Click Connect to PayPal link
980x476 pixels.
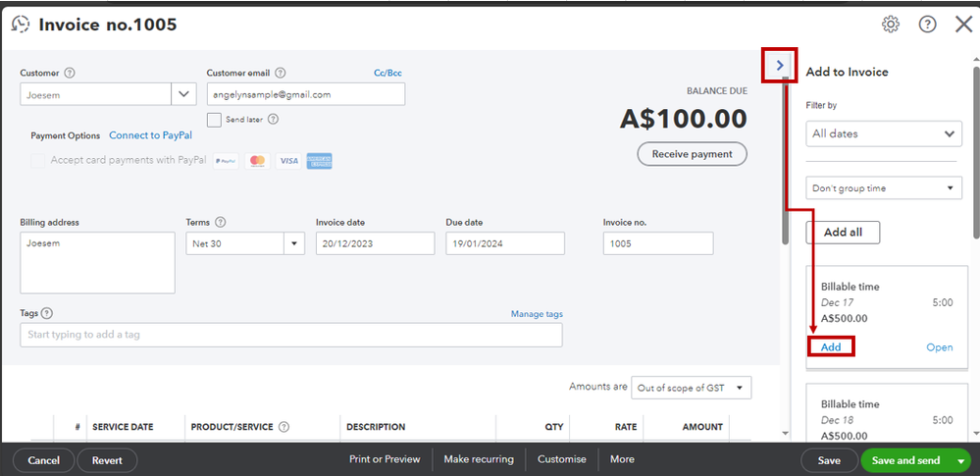(x=151, y=135)
